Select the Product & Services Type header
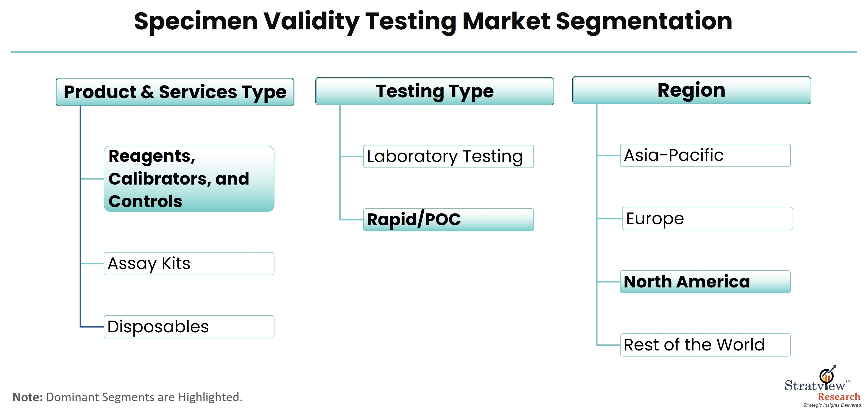This screenshot has width=868, height=414. (175, 92)
